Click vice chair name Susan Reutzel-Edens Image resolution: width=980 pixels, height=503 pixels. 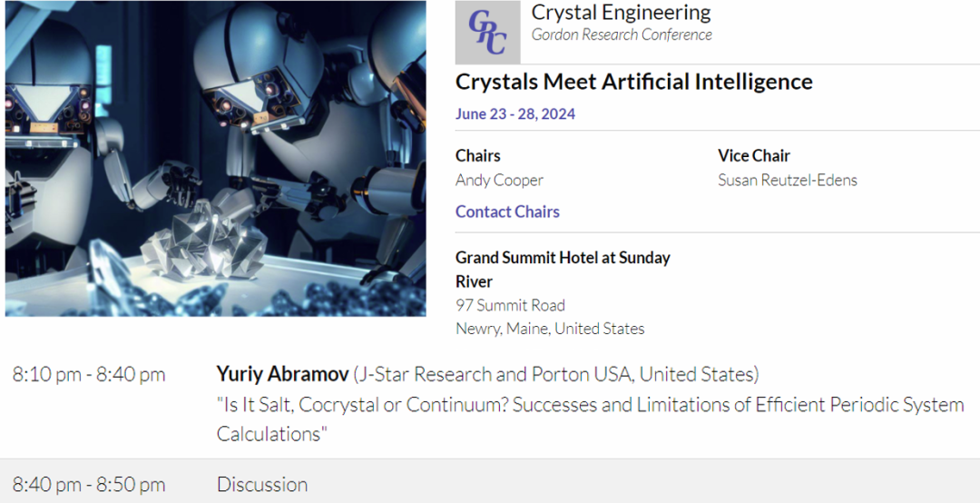click(787, 180)
